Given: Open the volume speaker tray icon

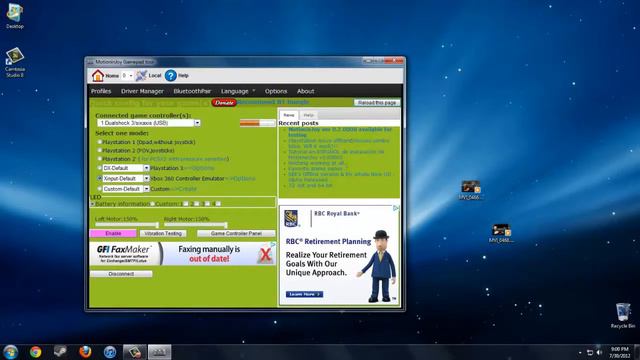Looking at the screenshot, I should [599, 353].
